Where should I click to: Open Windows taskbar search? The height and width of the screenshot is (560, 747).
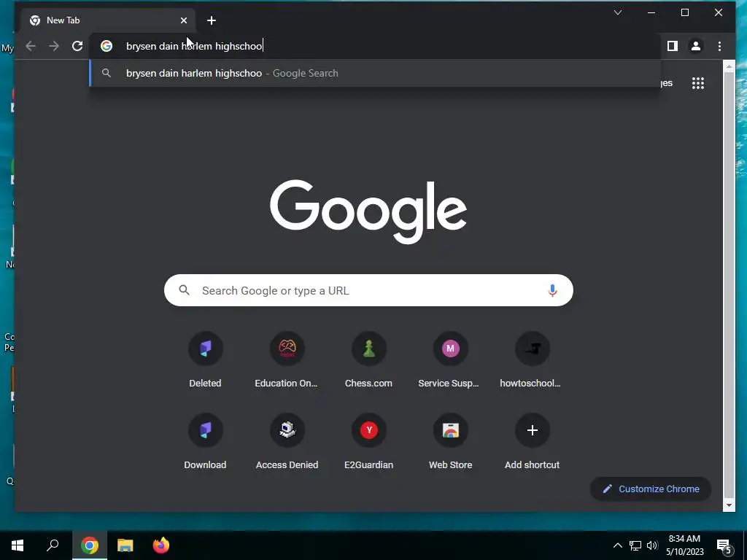tap(53, 545)
